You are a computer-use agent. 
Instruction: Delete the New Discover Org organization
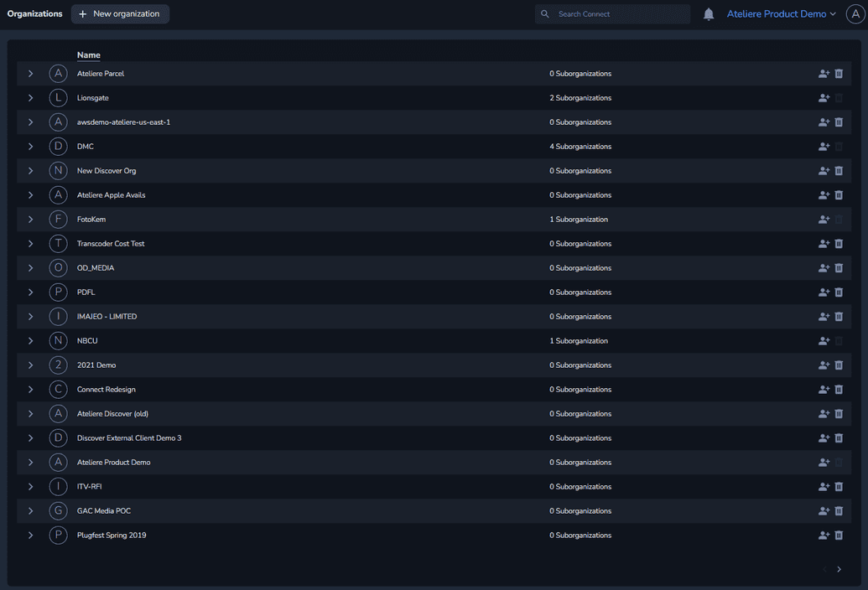tap(839, 171)
